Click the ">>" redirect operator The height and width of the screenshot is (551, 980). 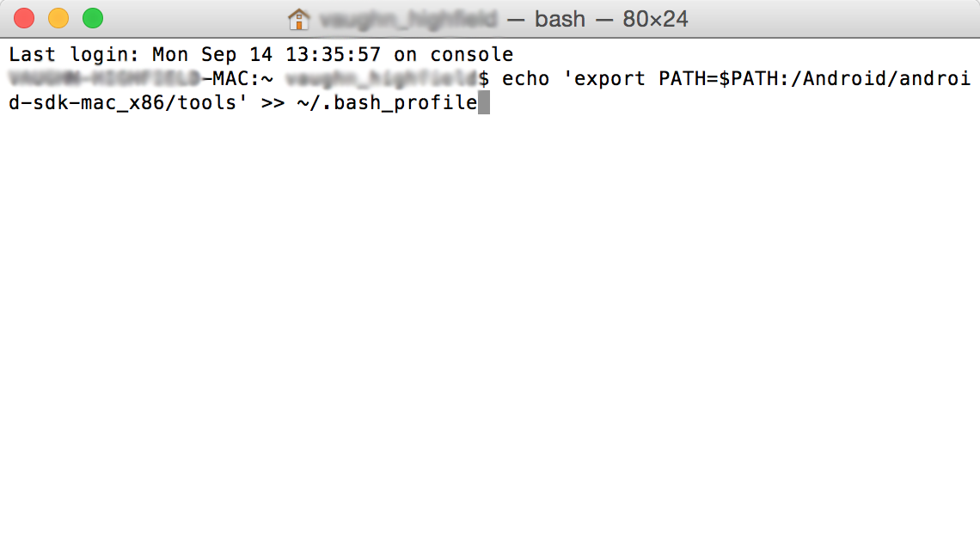[x=273, y=104]
